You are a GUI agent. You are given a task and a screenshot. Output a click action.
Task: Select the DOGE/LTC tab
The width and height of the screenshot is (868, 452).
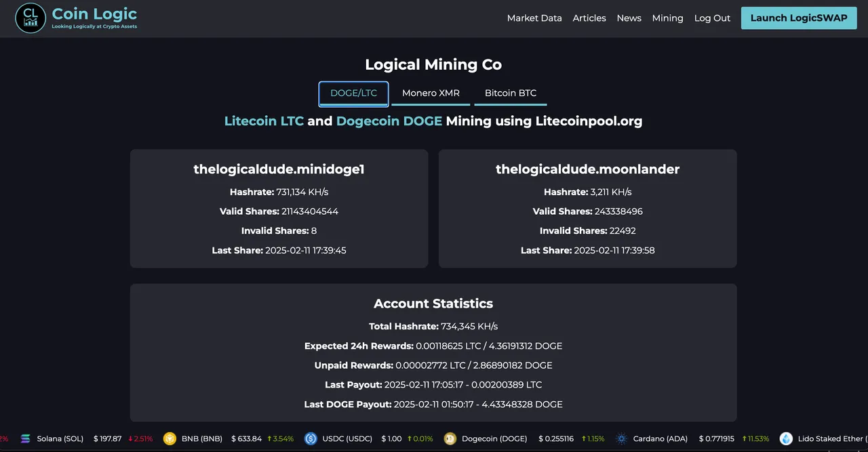[353, 94]
